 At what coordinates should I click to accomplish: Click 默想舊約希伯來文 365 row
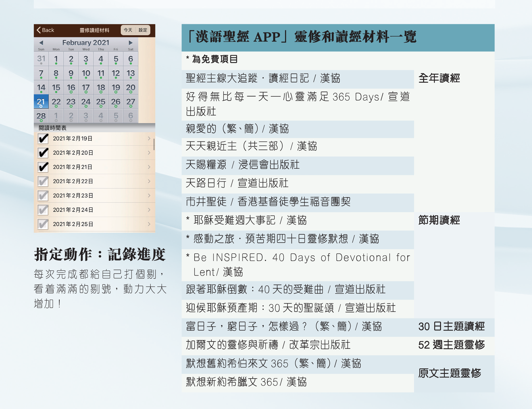tap(298, 364)
